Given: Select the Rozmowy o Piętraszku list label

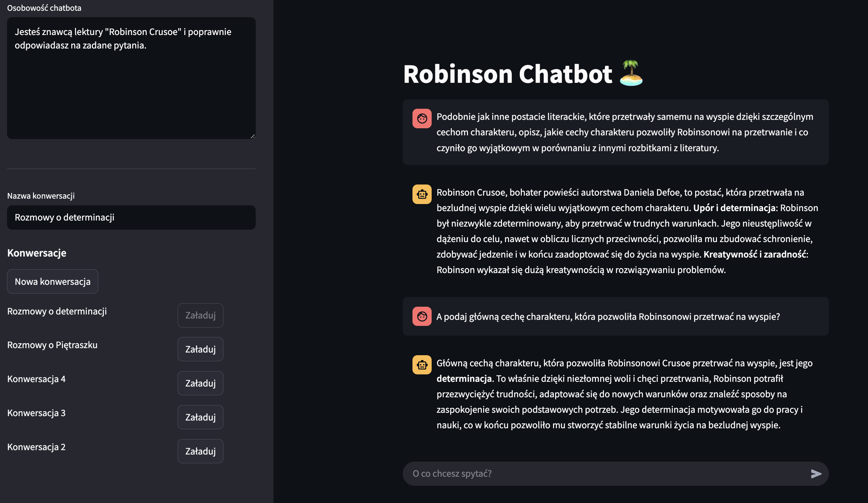Looking at the screenshot, I should point(52,345).
